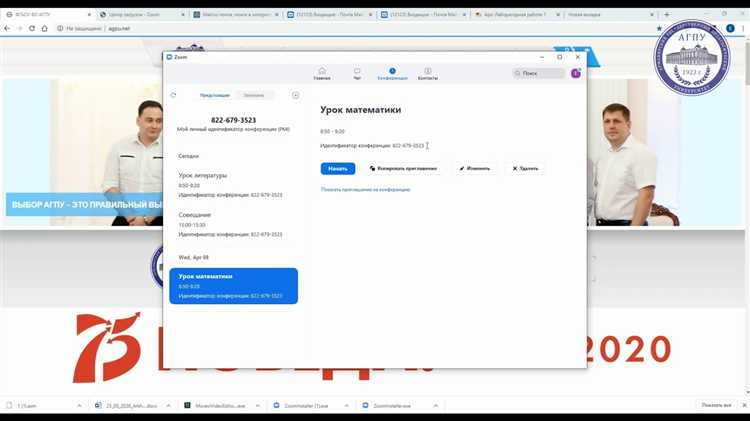Viewport: 750px width, 421px height.
Task: Switch to first browser tab (АГПУ site)
Action: (47, 15)
